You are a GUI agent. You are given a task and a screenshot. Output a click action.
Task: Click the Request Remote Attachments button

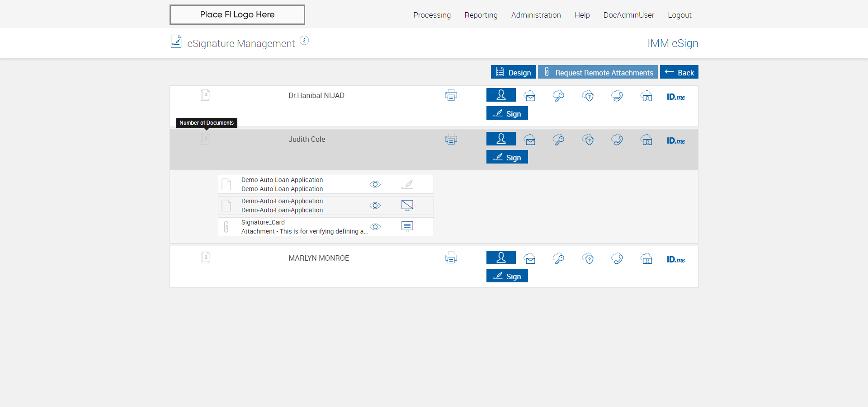click(x=598, y=72)
